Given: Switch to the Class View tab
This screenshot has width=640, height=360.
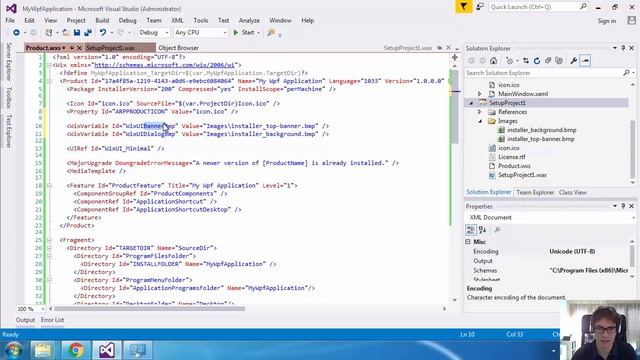Looking at the screenshot, I should 572,192.
